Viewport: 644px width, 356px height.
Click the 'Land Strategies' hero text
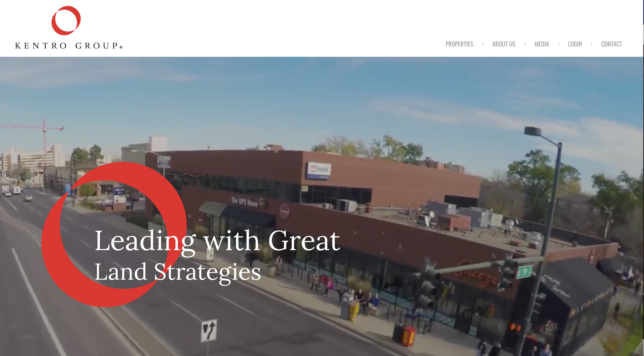[178, 272]
